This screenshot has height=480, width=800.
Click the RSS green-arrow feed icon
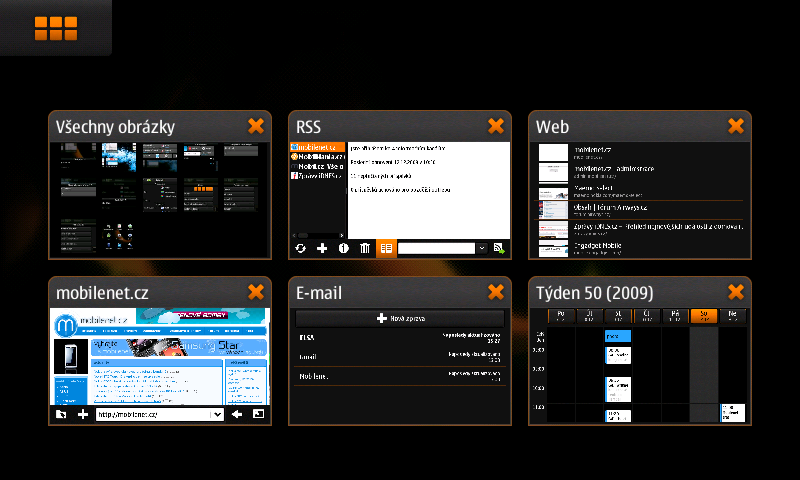click(499, 248)
